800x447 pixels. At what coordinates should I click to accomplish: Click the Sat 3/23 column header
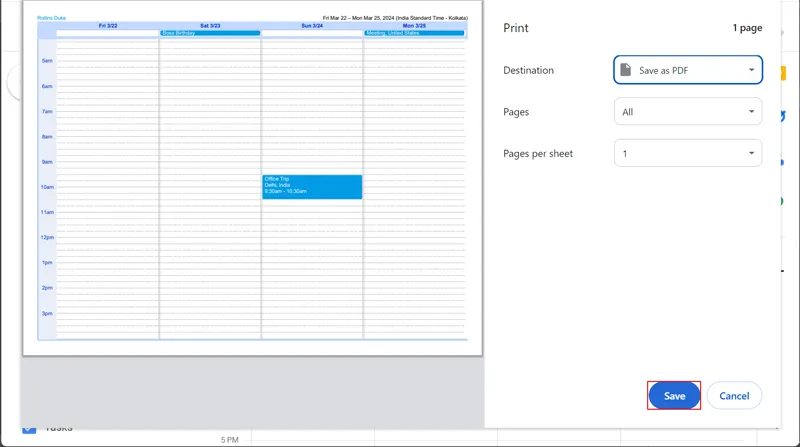coord(210,25)
